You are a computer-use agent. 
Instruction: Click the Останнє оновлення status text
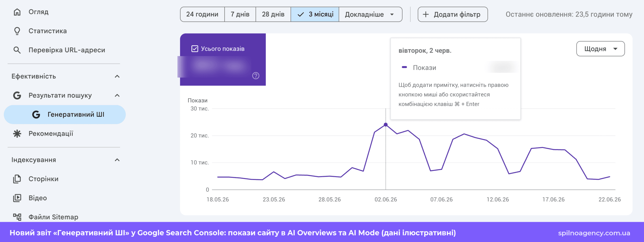(569, 14)
